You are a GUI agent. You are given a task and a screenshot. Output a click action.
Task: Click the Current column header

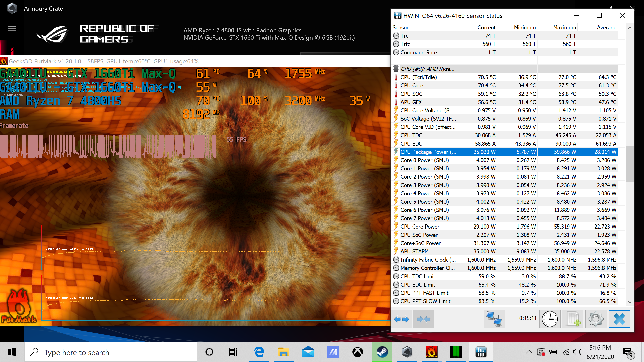click(x=477, y=27)
